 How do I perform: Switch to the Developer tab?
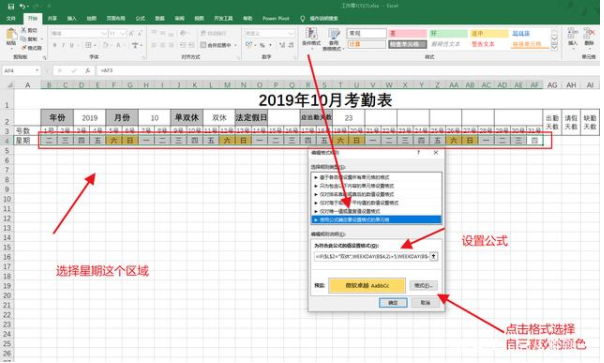[223, 18]
